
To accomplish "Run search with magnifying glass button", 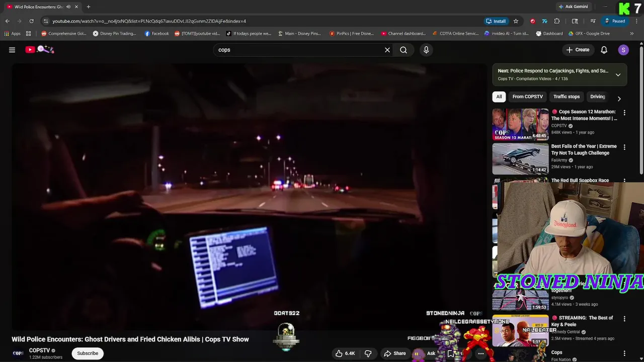I will (x=404, y=50).
